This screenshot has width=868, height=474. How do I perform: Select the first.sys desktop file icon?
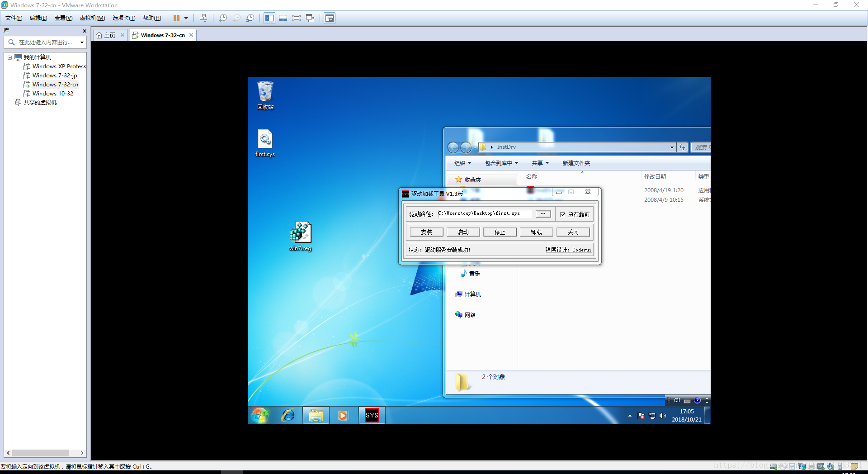(x=265, y=143)
